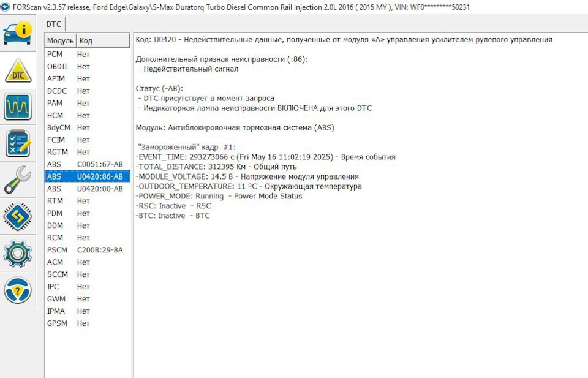Click the 'DTC присутствует в момент запроса' line
Image resolution: width=588 pixels, height=378 pixels.
point(206,98)
